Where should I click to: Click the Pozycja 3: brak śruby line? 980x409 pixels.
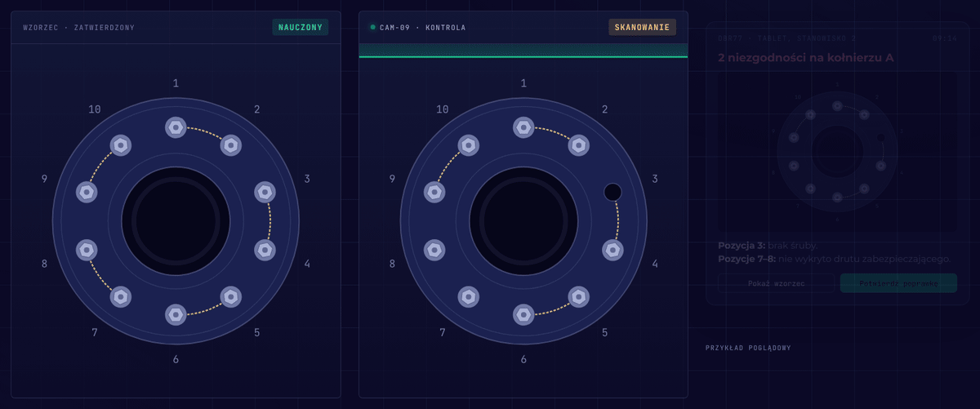[x=766, y=245]
